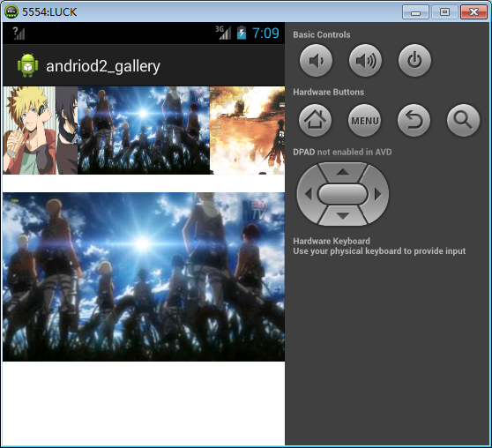
Task: Tap the hardware Back arrow button
Action: pos(414,120)
